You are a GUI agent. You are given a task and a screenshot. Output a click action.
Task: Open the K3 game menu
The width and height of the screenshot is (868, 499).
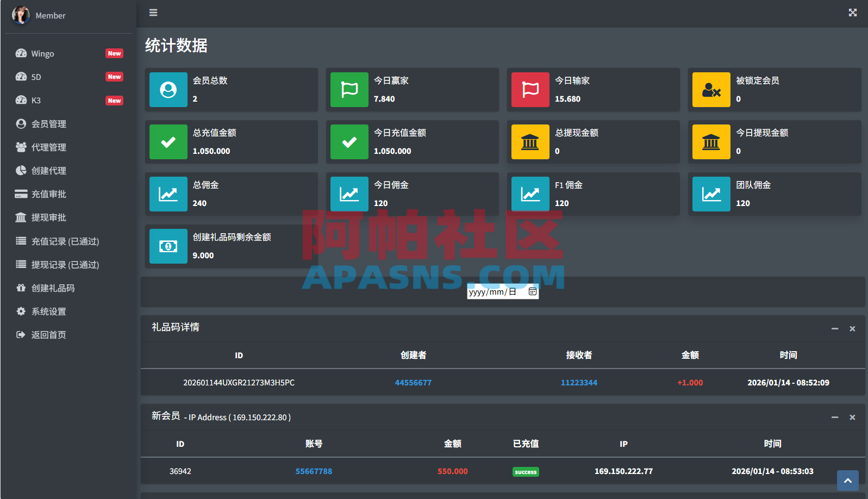68,100
